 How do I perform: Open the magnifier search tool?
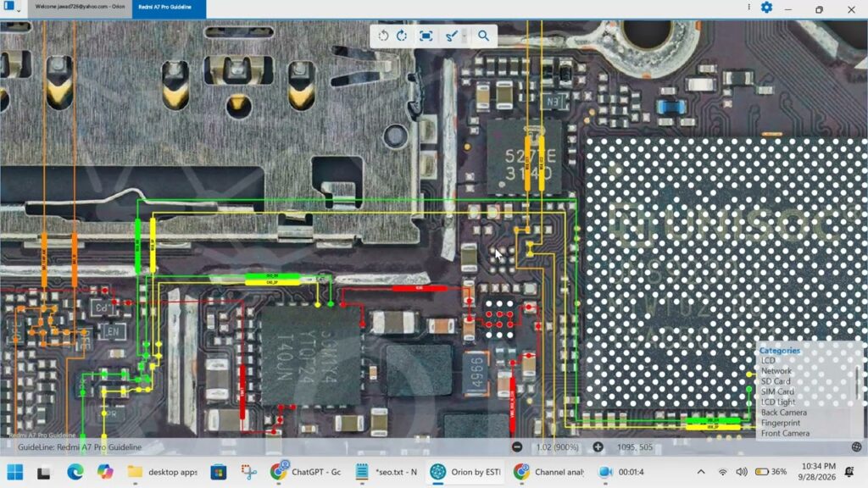tap(483, 36)
